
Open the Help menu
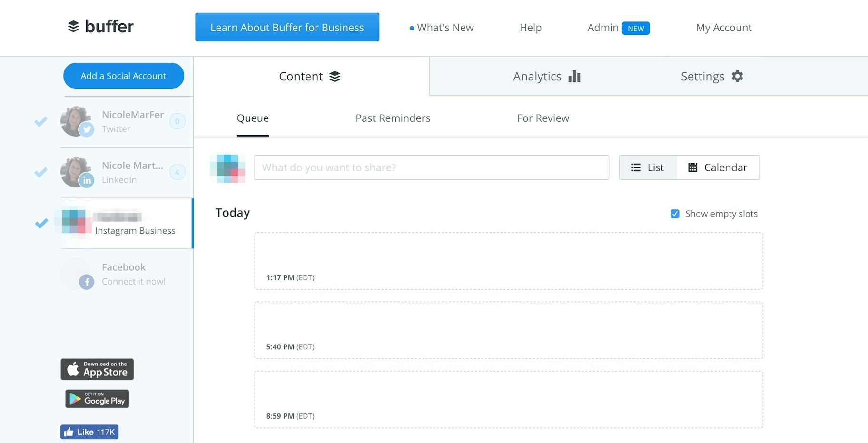(530, 28)
